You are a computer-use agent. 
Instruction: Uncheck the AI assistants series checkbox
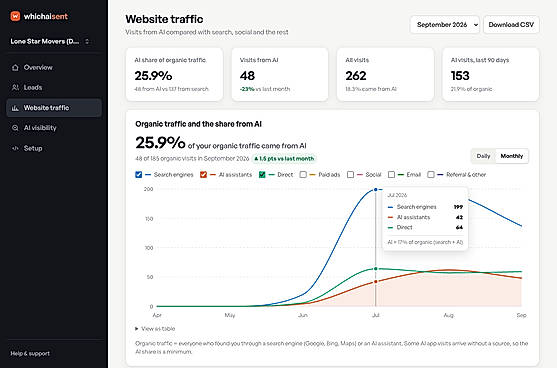[x=203, y=174]
